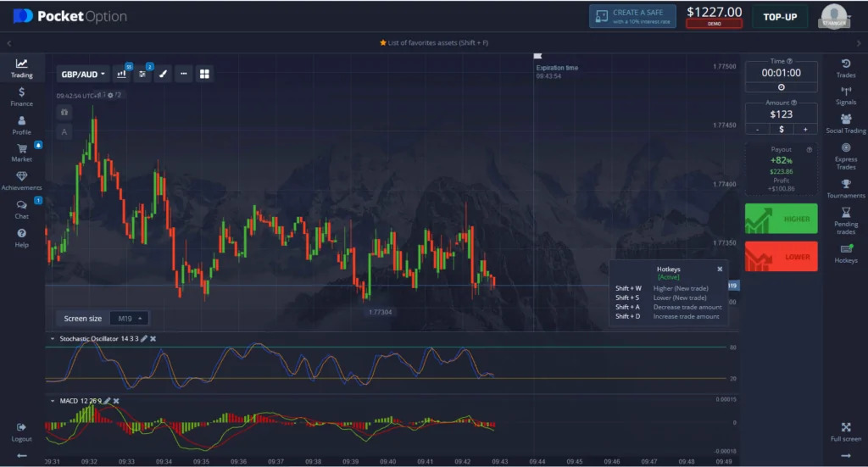Open Achievements in the left menu
The height and width of the screenshot is (467, 868).
click(21, 181)
